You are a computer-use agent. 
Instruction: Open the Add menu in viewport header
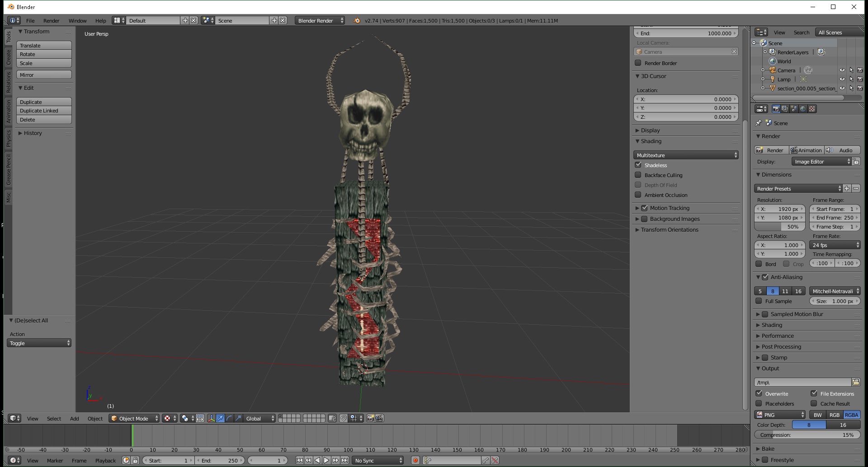click(74, 419)
